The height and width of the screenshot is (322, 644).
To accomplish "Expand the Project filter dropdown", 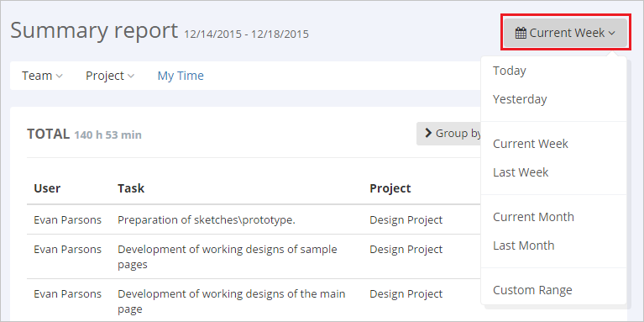I will (110, 76).
